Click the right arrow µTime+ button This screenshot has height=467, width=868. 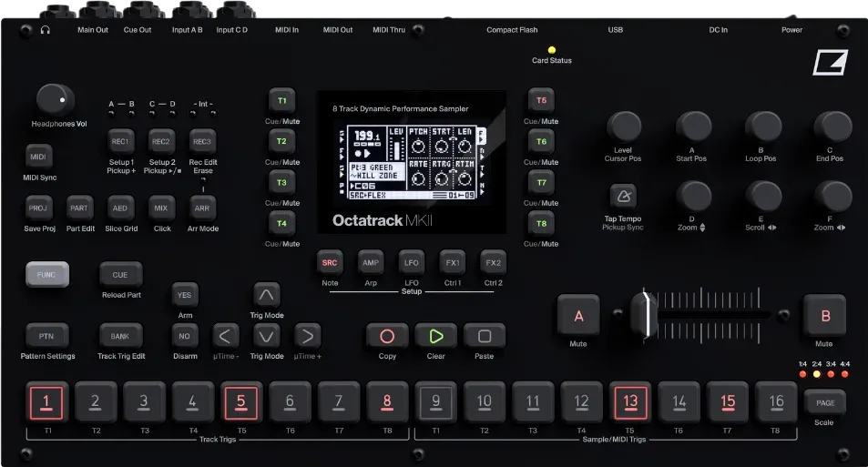point(307,335)
